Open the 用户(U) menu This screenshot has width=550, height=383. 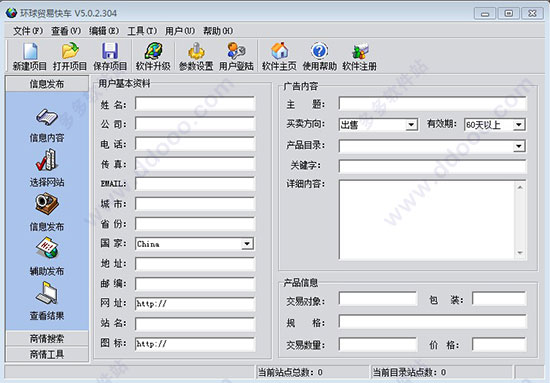coord(180,31)
